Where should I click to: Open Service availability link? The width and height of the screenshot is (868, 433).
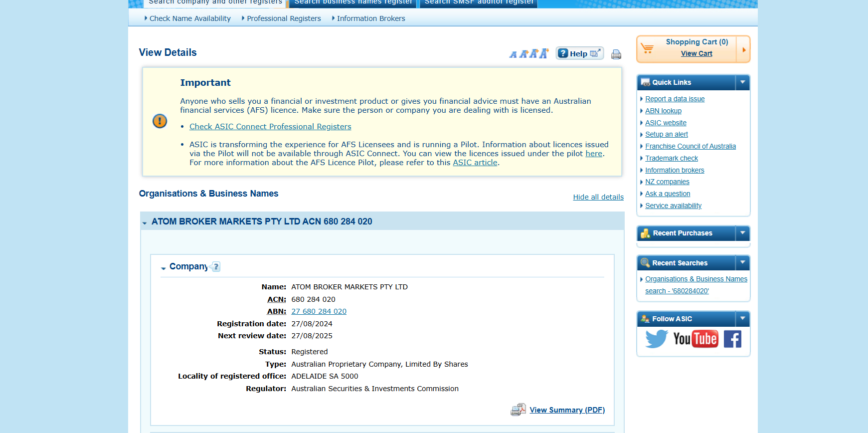click(x=673, y=206)
